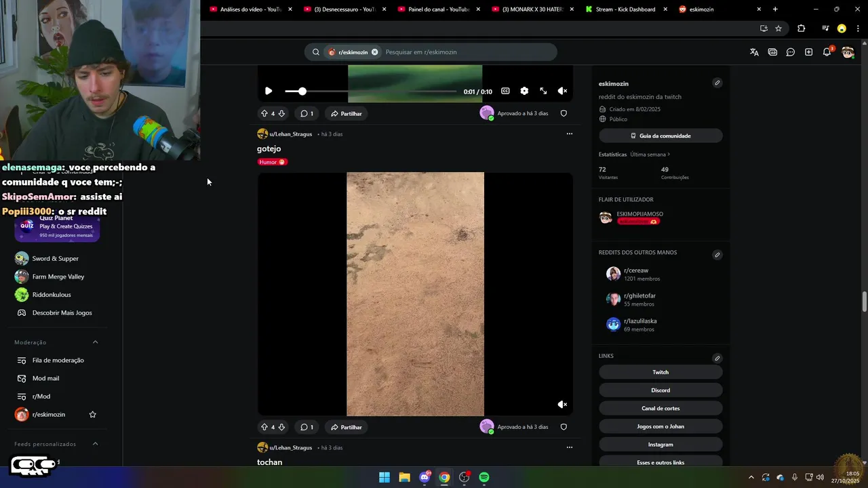Open mod actions shield on top post
This screenshot has width=868, height=488.
click(564, 113)
